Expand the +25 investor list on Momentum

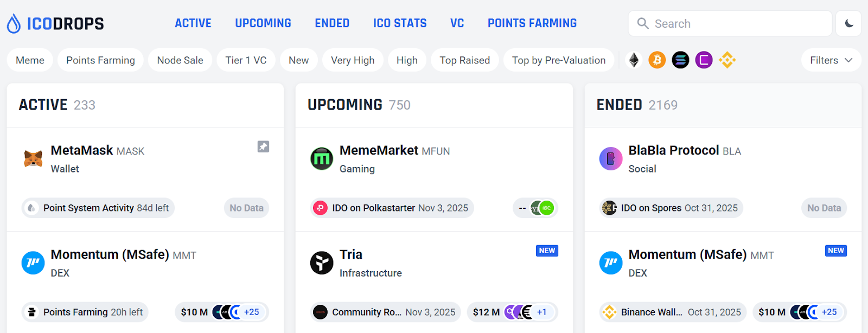tap(252, 312)
